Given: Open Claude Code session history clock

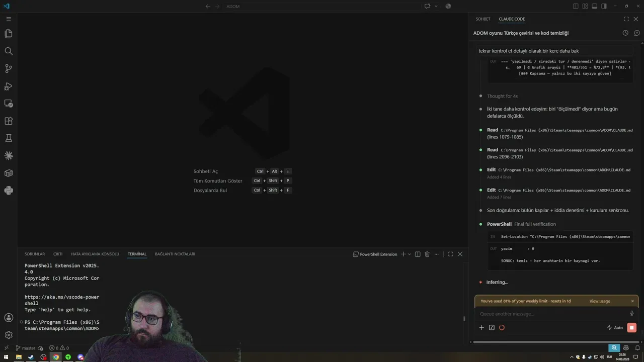Looking at the screenshot, I should pyautogui.click(x=625, y=33).
